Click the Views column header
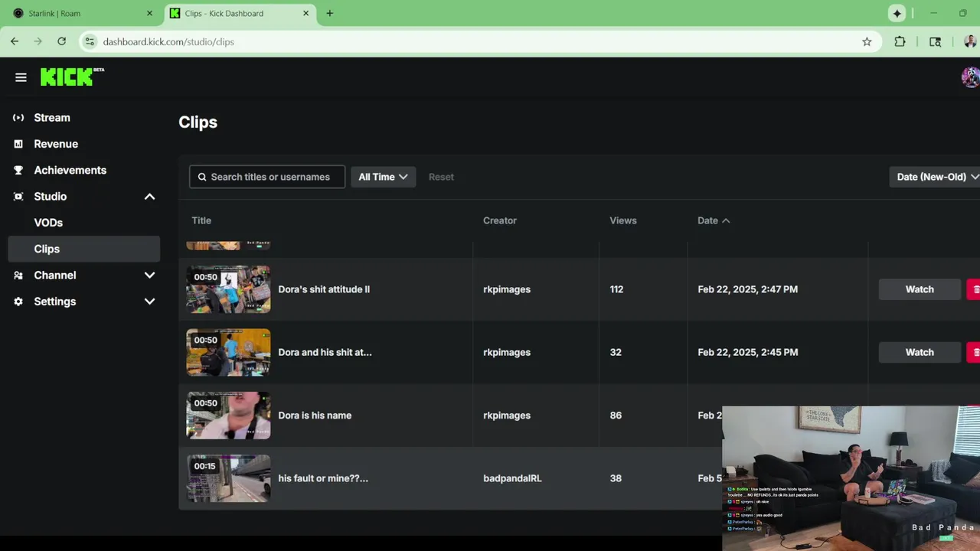This screenshot has height=551, width=980. [x=623, y=220]
